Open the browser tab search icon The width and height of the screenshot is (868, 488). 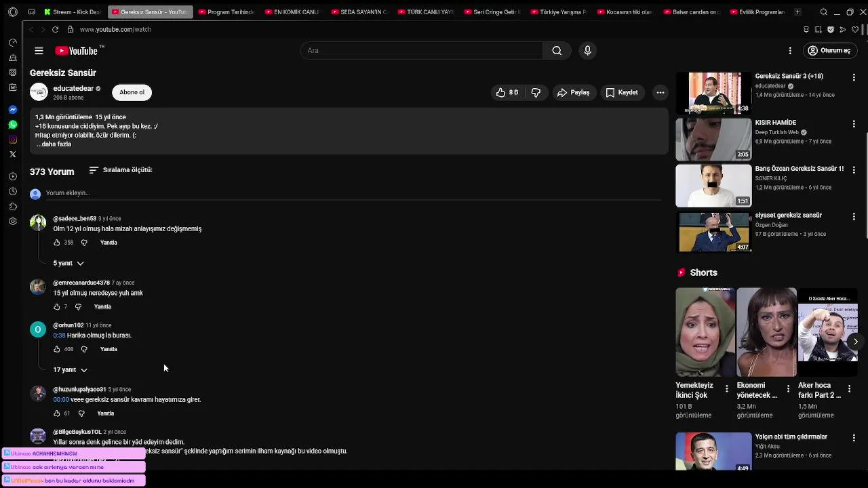tap(823, 12)
